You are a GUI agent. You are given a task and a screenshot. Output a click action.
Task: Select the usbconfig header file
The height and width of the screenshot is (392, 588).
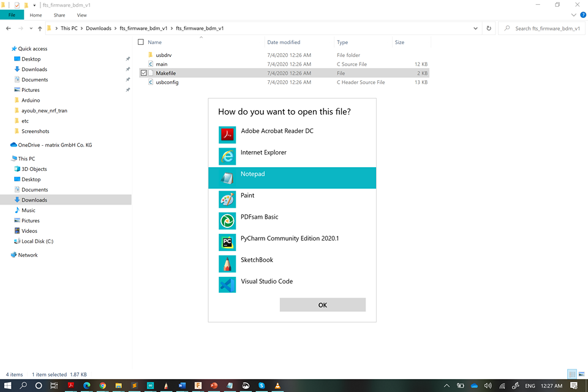click(x=167, y=82)
